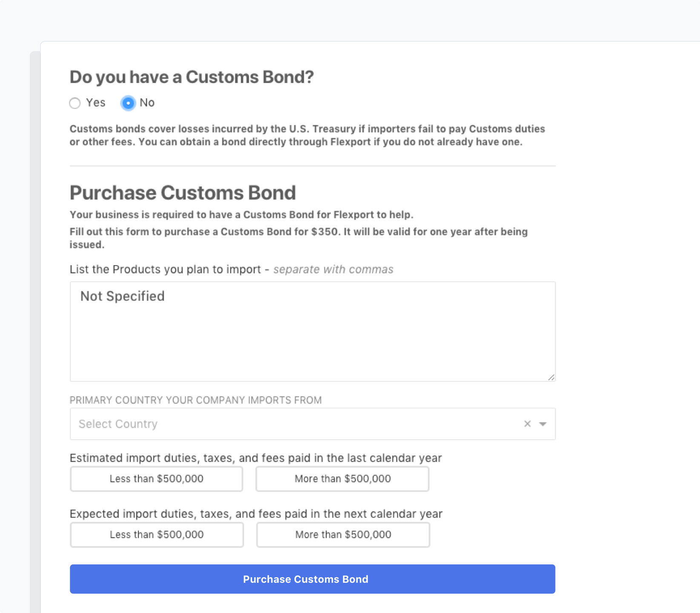Click the 'No' label text

click(x=147, y=103)
